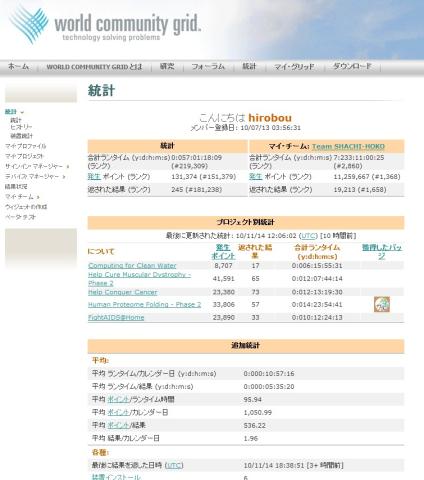The width and height of the screenshot is (424, 480).
Task: Open the ダウンロード navigation item
Action: 352,66
